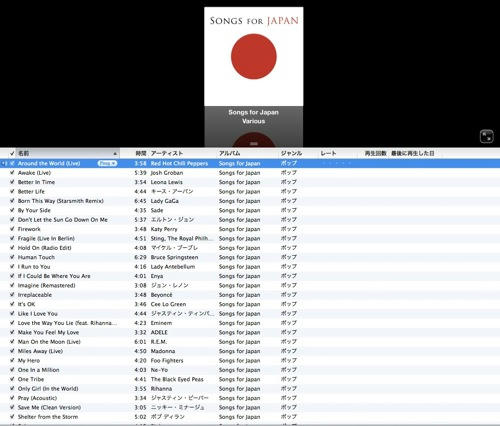Sort by the ジャンル column header
Viewport: 500px width, 426px height.
(x=298, y=153)
